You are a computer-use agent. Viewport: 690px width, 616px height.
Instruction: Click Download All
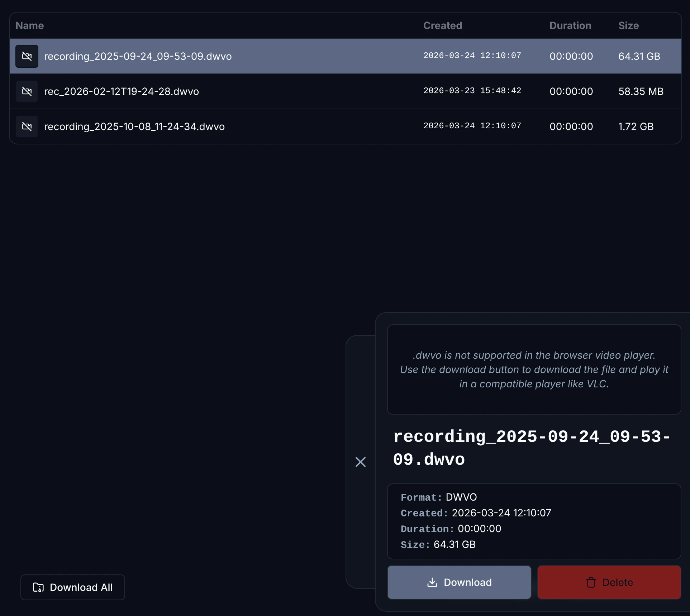click(72, 587)
